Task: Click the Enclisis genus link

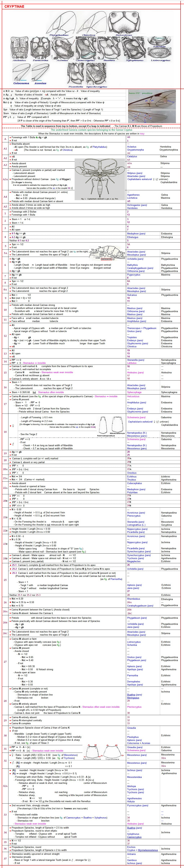Action: point(131,847)
